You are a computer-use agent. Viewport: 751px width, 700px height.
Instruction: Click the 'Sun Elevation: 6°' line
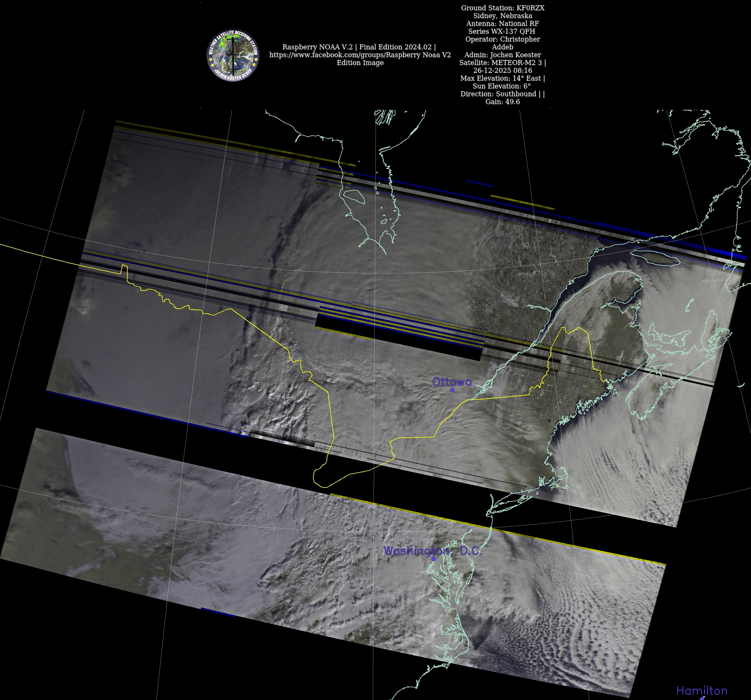(501, 86)
